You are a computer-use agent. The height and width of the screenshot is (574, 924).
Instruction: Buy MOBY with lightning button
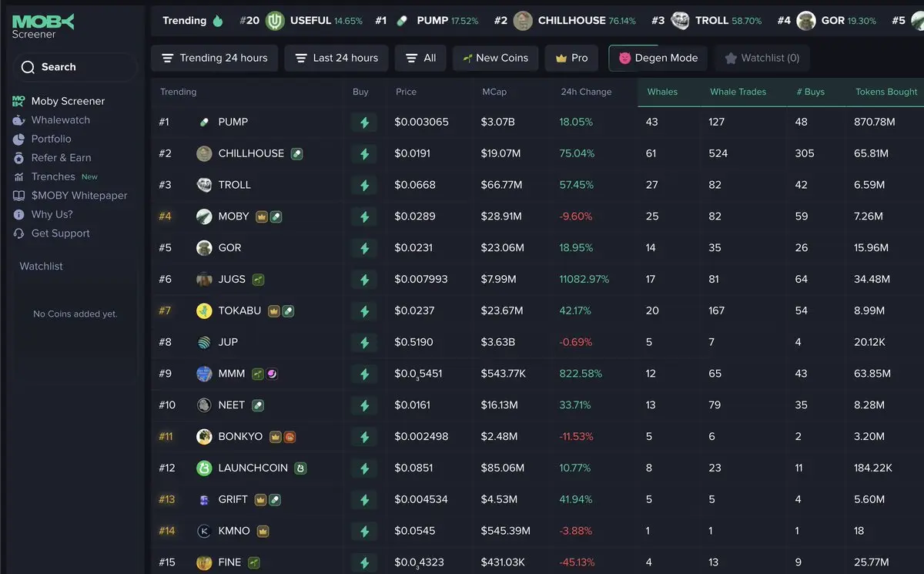pyautogui.click(x=364, y=217)
